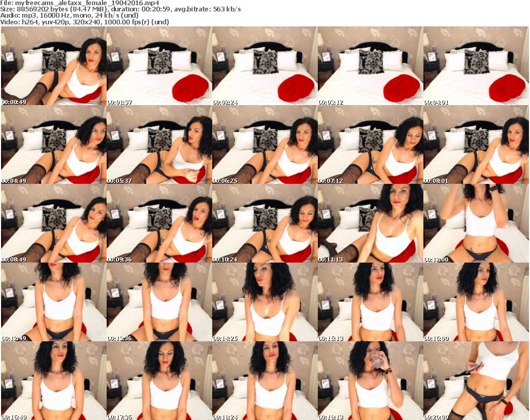This screenshot has width=530, height=420.
Task: Select the frame stamped 00:03:12
Action: (370, 66)
